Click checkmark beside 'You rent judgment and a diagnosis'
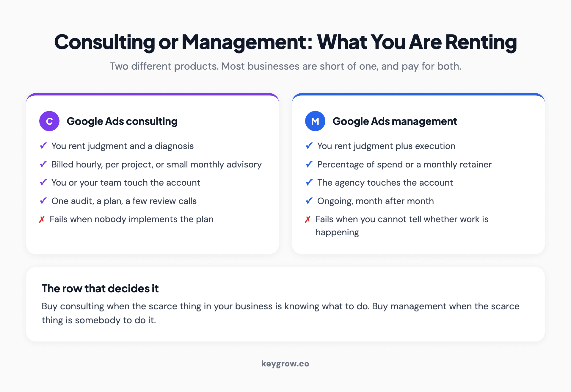The width and height of the screenshot is (571, 392). pyautogui.click(x=43, y=146)
